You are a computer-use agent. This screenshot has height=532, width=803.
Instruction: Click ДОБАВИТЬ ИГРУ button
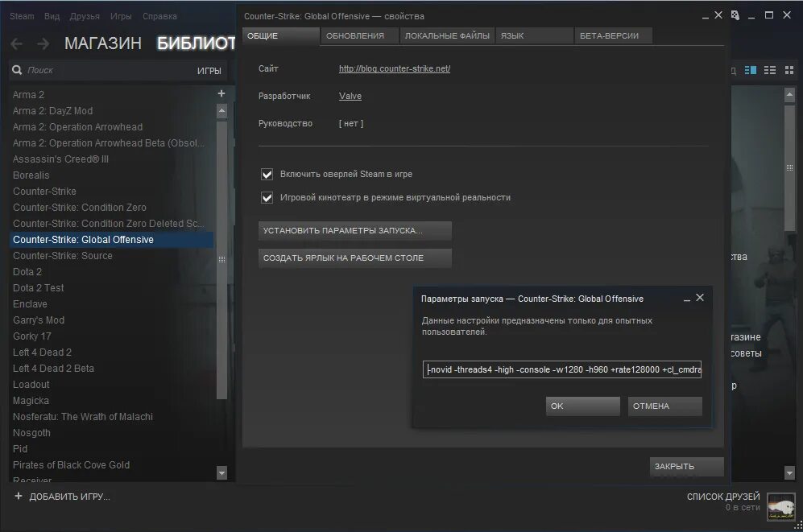click(69, 497)
